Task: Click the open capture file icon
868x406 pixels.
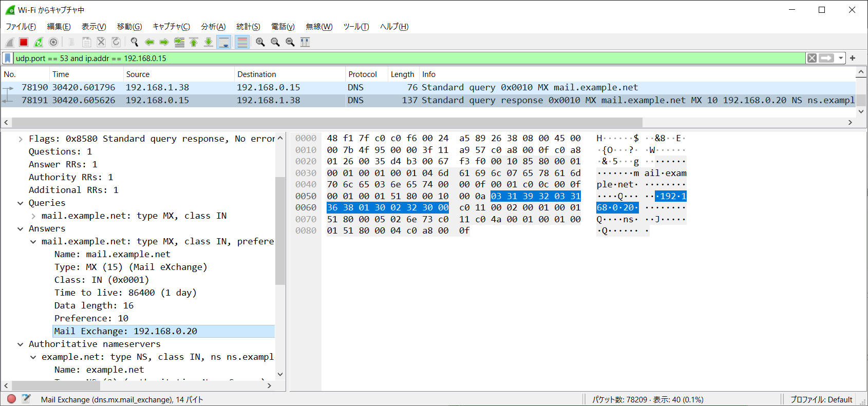Action: (x=71, y=42)
